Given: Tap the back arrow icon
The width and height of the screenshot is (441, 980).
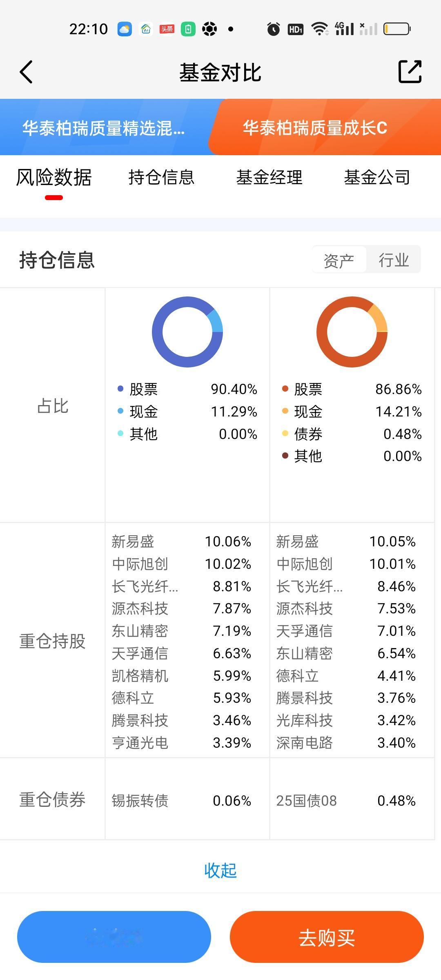Looking at the screenshot, I should click(26, 72).
